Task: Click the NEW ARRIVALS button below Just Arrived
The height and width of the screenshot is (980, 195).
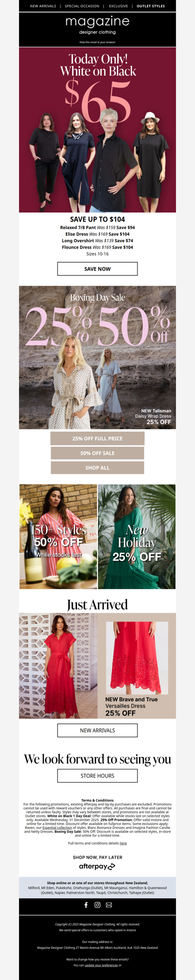Action: [x=97, y=730]
